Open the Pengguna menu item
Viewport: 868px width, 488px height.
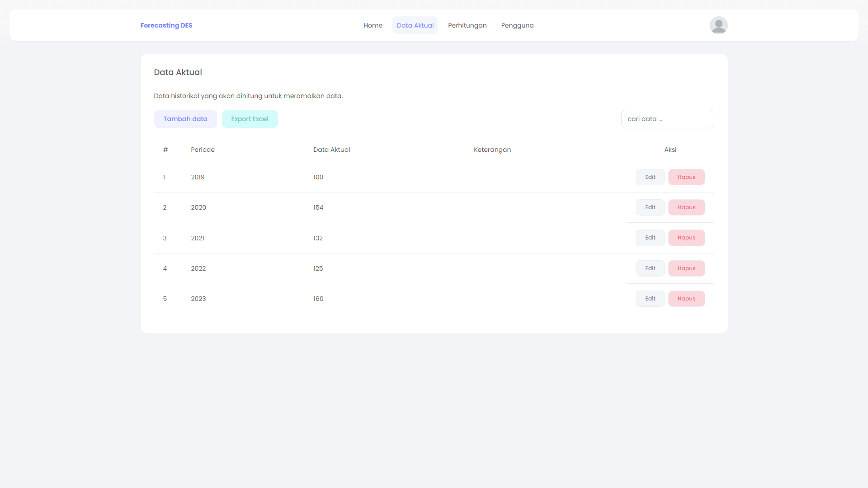tap(517, 25)
